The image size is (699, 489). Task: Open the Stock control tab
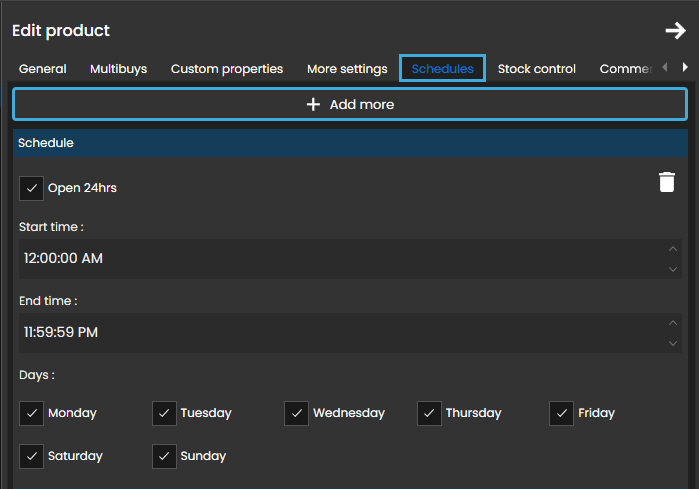pos(537,69)
